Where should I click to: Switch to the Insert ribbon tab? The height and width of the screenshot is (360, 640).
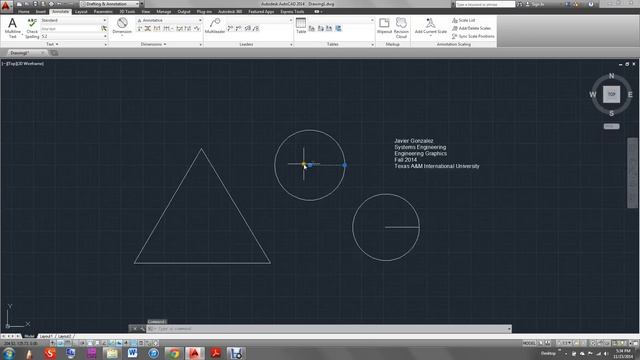40,12
